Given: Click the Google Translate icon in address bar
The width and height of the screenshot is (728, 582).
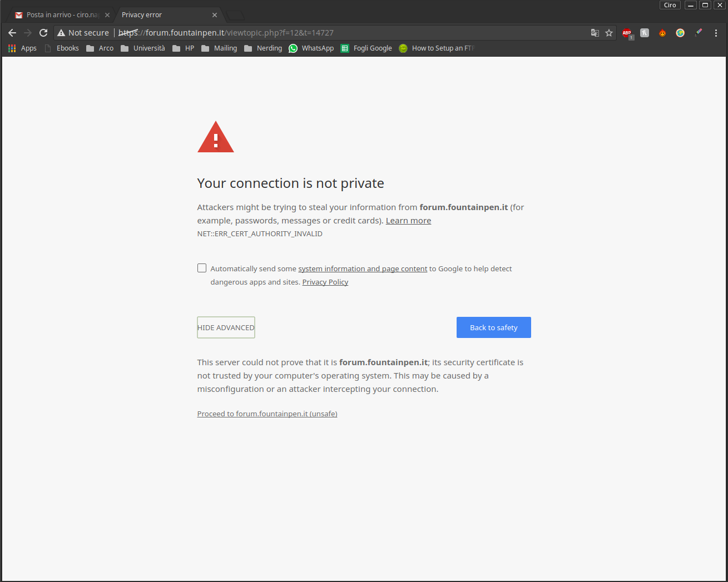Looking at the screenshot, I should click(595, 33).
